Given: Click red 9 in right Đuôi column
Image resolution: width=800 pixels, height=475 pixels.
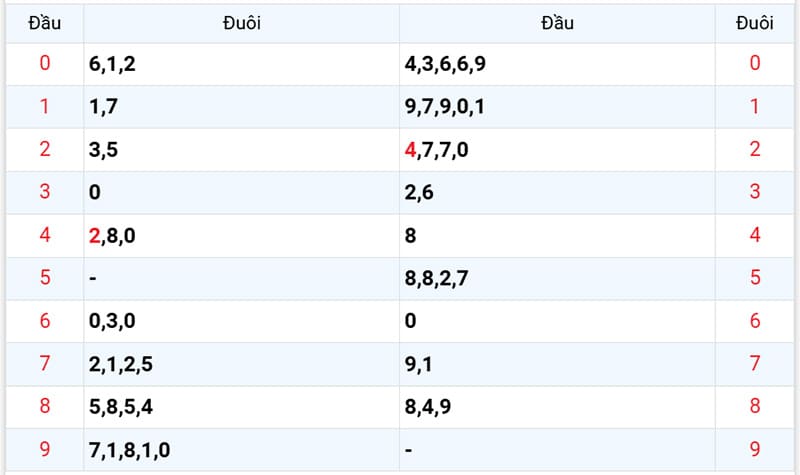Looking at the screenshot, I should 755,449.
